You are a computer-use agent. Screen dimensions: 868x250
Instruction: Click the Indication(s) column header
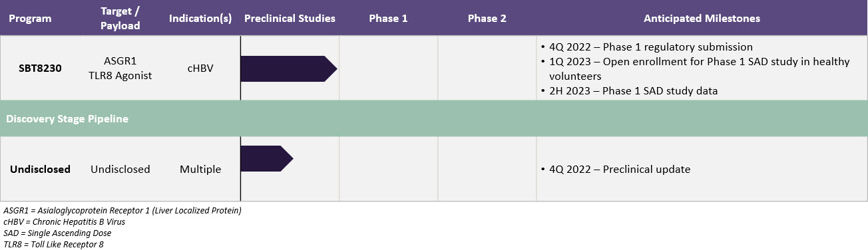(x=200, y=19)
